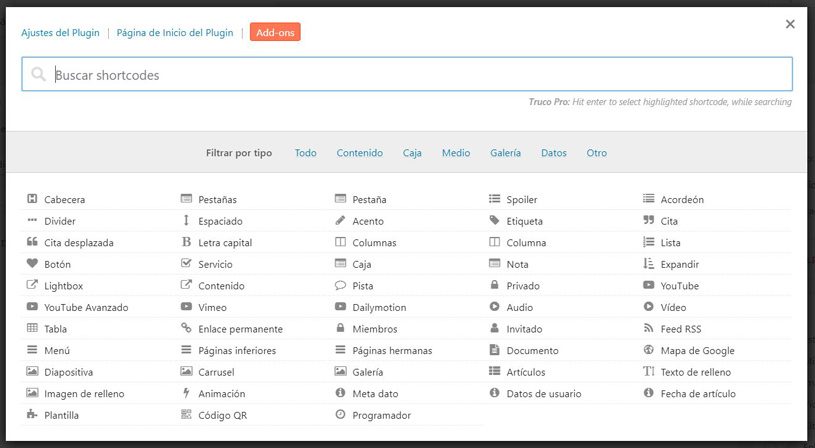Viewport: 815px width, 448px height.
Task: Show Todo shortcode types
Action: [x=306, y=153]
